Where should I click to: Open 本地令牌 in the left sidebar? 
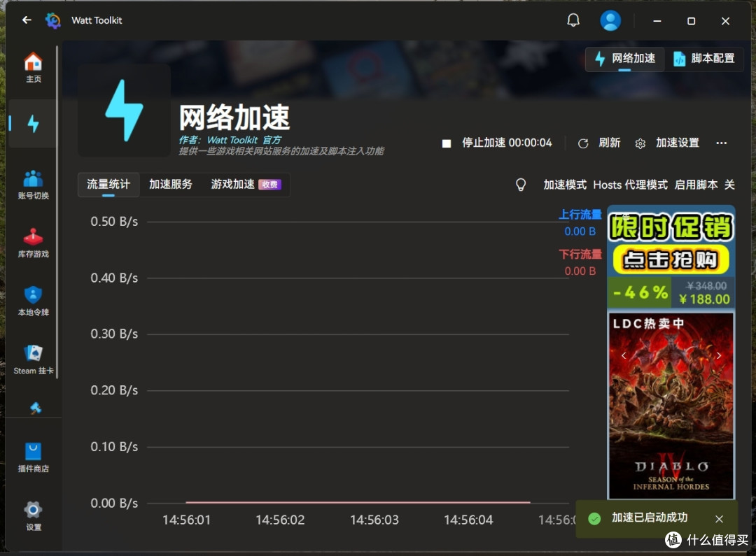[33, 299]
